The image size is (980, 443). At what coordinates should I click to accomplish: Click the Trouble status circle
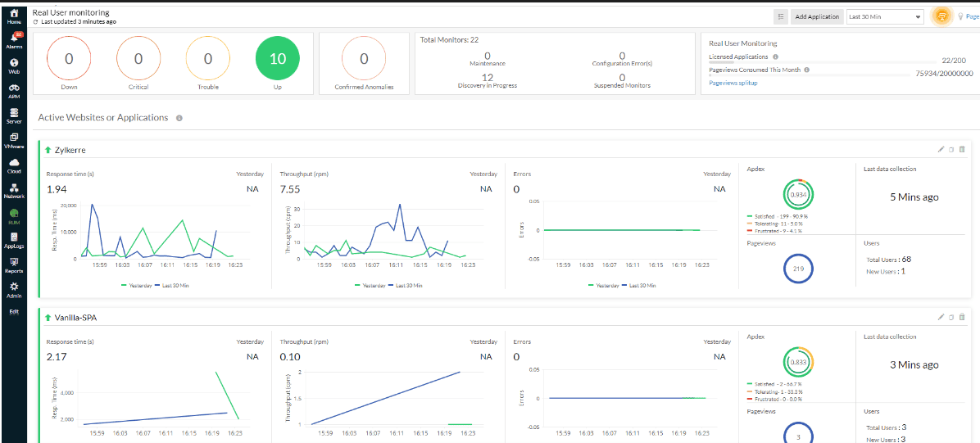[x=207, y=59]
